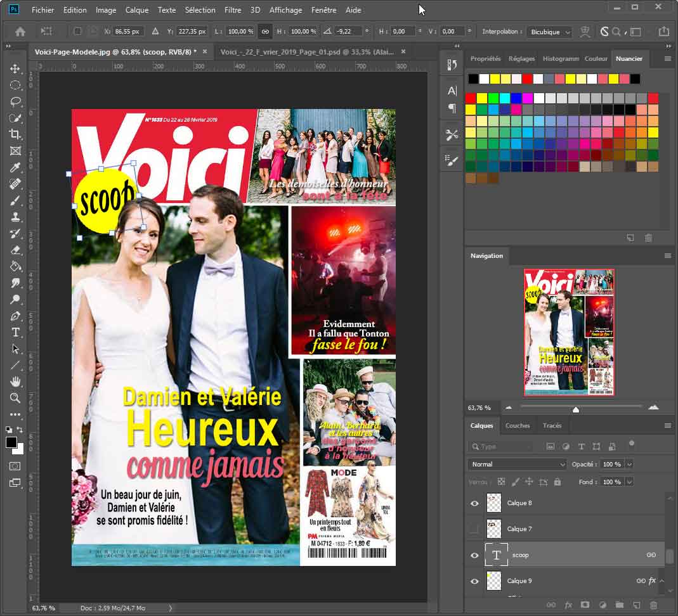Create a new layer in Calques panel

click(637, 605)
